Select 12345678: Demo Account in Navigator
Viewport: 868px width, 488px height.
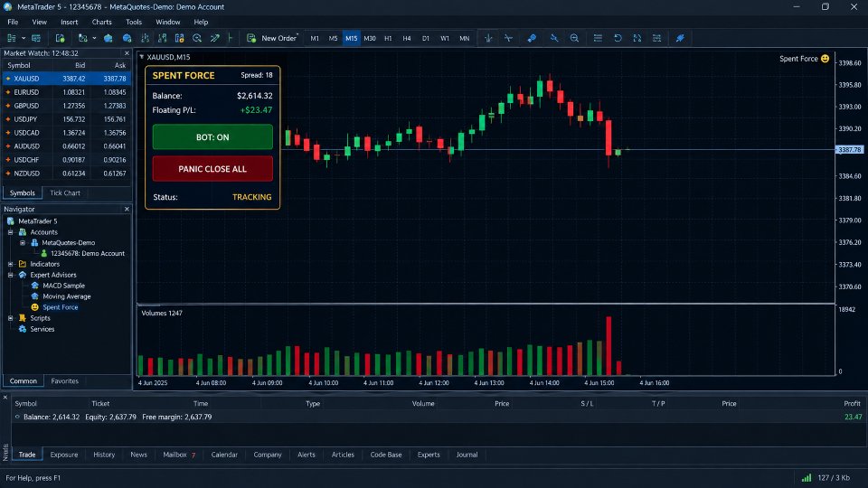click(88, 253)
